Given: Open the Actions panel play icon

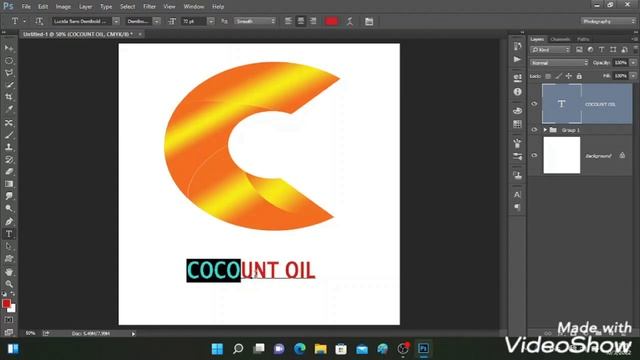Looking at the screenshot, I should pyautogui.click(x=517, y=60).
